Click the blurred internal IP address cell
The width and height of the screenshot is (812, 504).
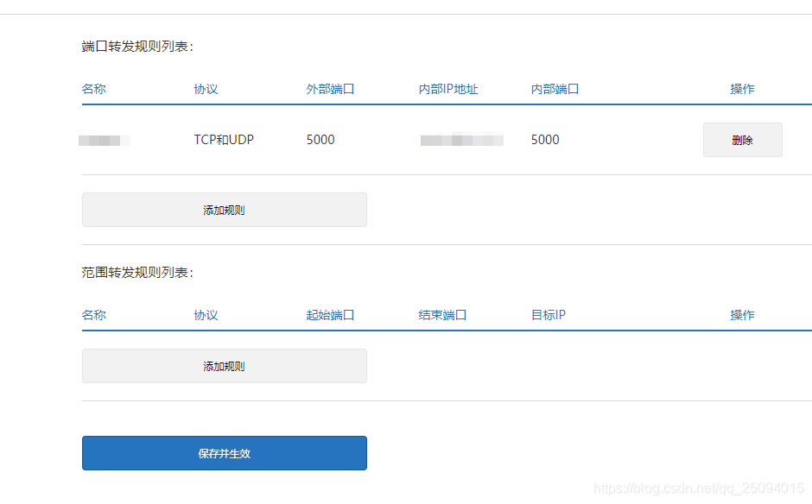coord(461,139)
